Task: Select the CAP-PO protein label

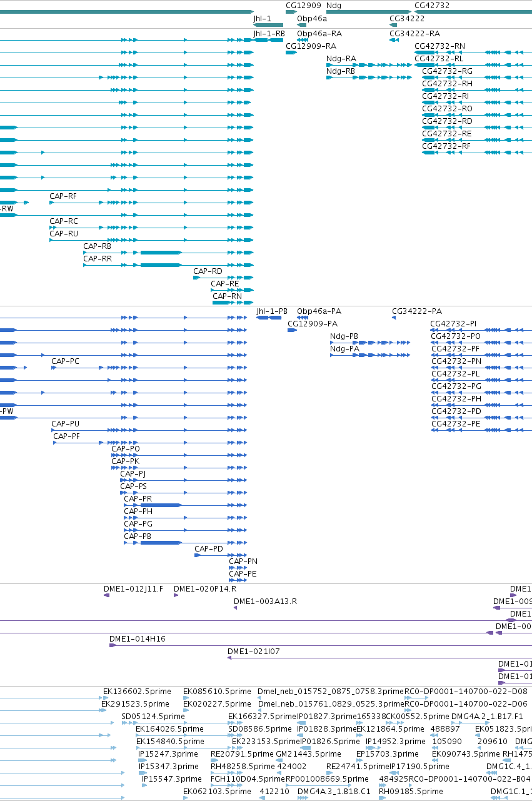Action: click(126, 449)
